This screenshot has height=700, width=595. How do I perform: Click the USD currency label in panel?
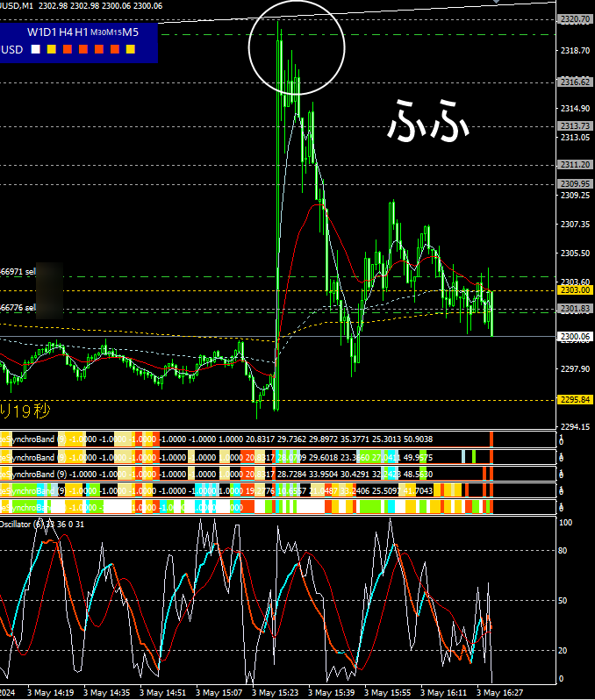(x=11, y=49)
